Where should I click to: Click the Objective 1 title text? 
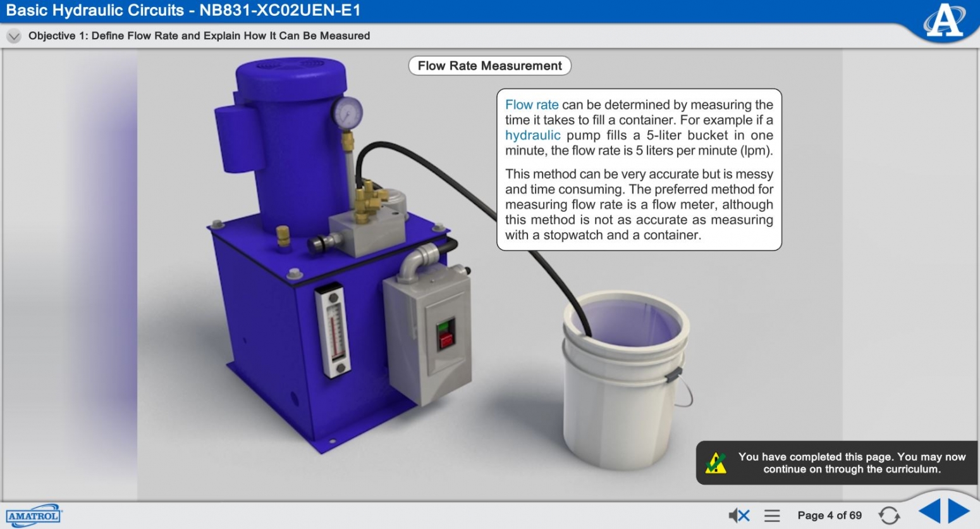pos(199,36)
